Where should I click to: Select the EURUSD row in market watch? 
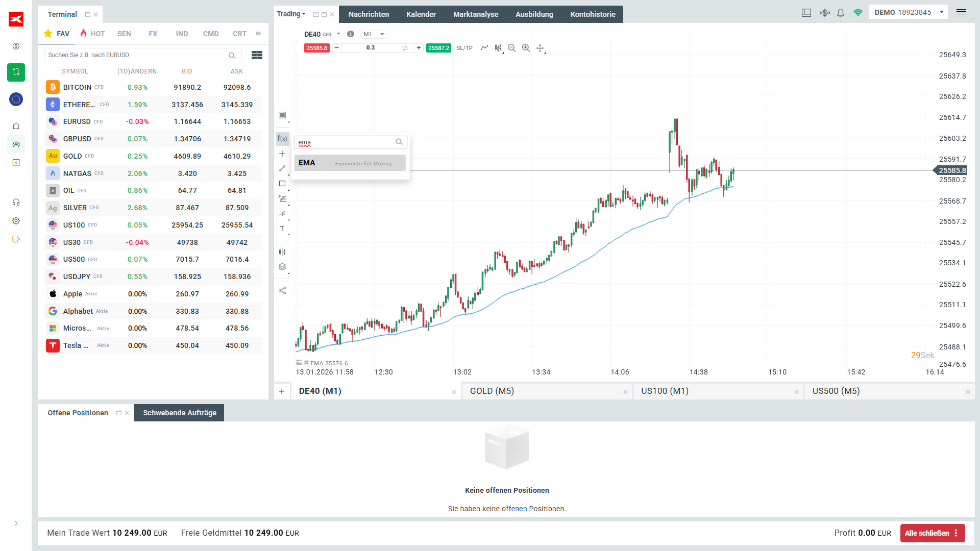(x=153, y=121)
